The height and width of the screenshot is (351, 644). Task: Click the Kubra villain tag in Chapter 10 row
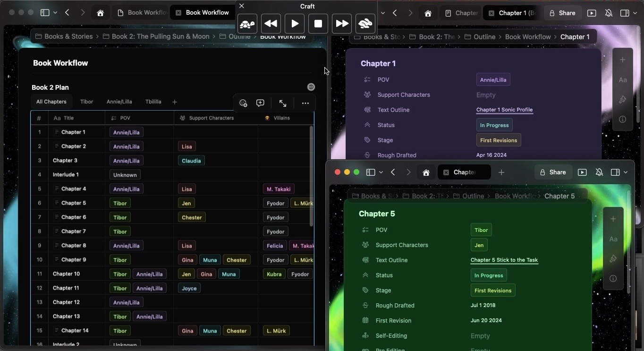tap(274, 274)
